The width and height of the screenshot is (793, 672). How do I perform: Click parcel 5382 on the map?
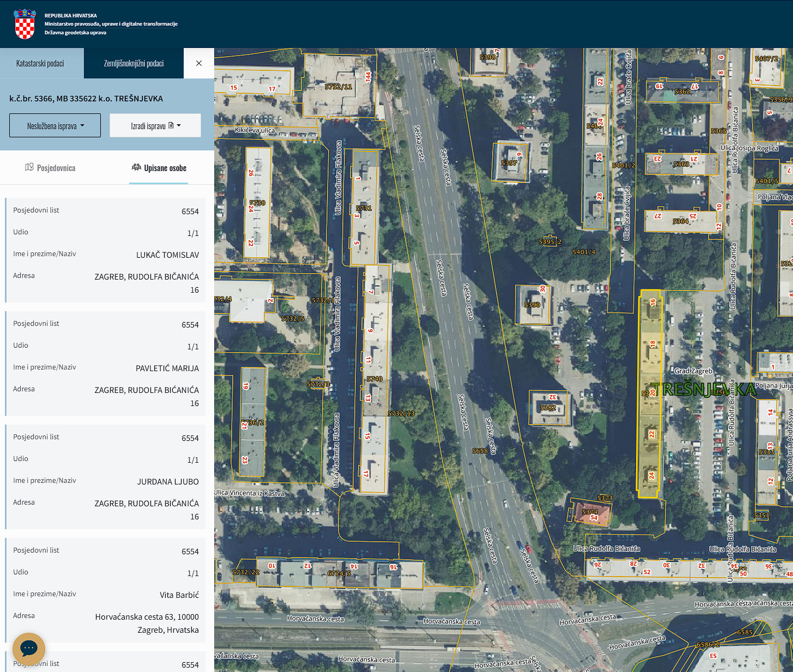[548, 408]
